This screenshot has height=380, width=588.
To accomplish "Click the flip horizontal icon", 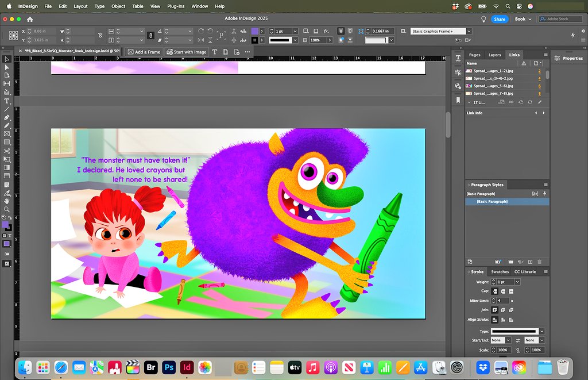I will click(201, 40).
